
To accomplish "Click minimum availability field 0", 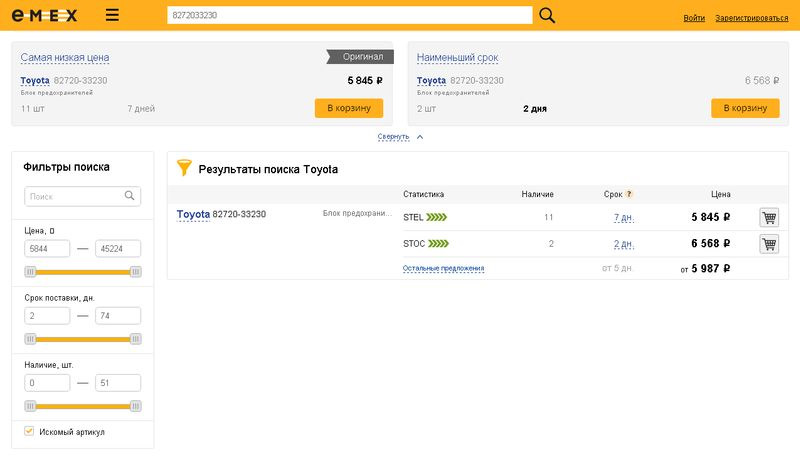I will [47, 383].
